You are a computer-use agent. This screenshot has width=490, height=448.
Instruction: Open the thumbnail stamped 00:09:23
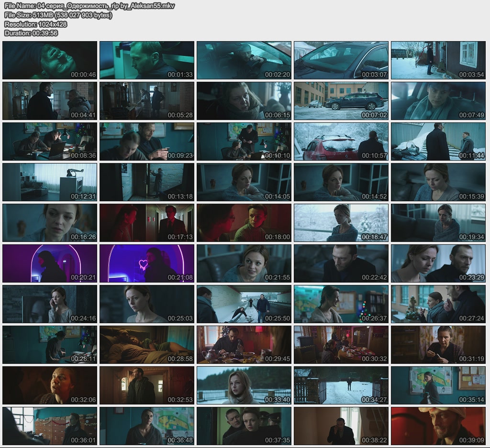pyautogui.click(x=147, y=142)
